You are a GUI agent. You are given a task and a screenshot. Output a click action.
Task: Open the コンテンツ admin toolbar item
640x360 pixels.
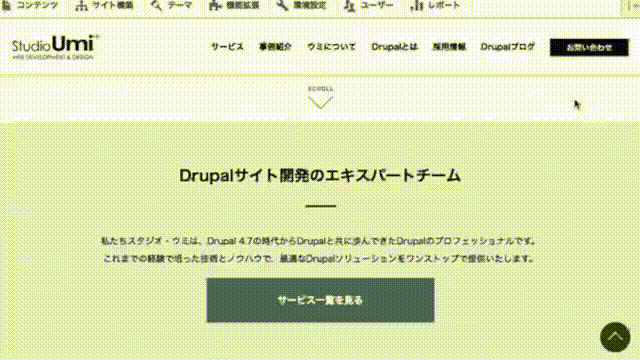tap(30, 6)
